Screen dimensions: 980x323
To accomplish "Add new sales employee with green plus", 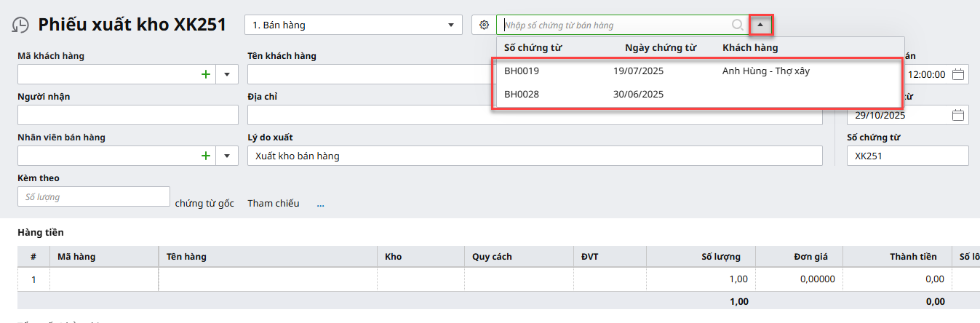I will (x=206, y=156).
